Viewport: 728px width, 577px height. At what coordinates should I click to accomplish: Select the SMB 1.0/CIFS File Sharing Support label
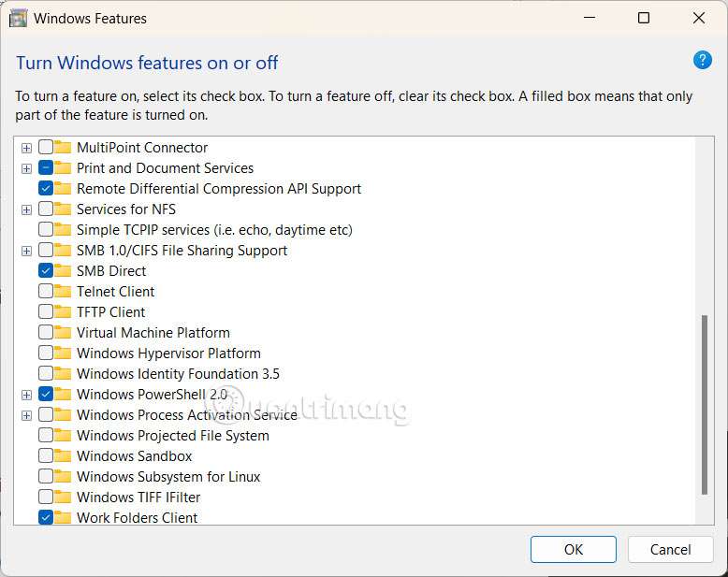tap(182, 251)
